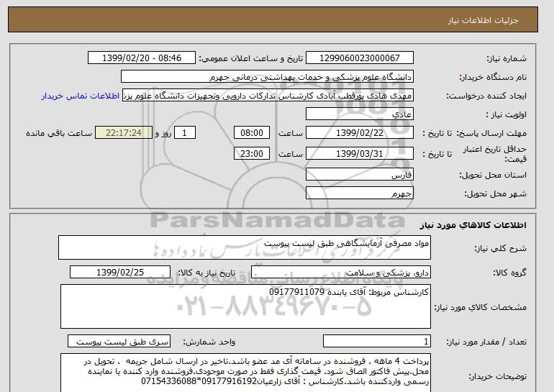
Task: Select the remaining days field showing 1
Action: click(184, 133)
